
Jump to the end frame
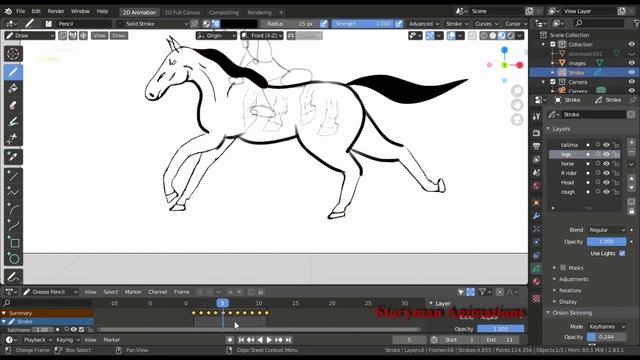coord(289,340)
